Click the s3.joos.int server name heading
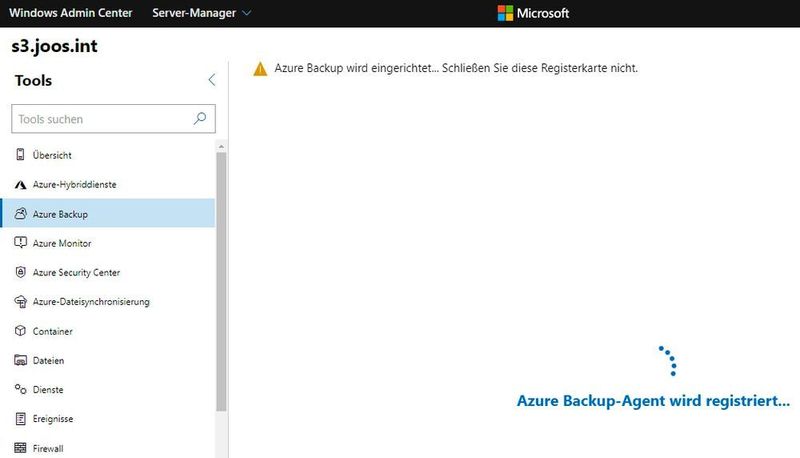 (55, 46)
